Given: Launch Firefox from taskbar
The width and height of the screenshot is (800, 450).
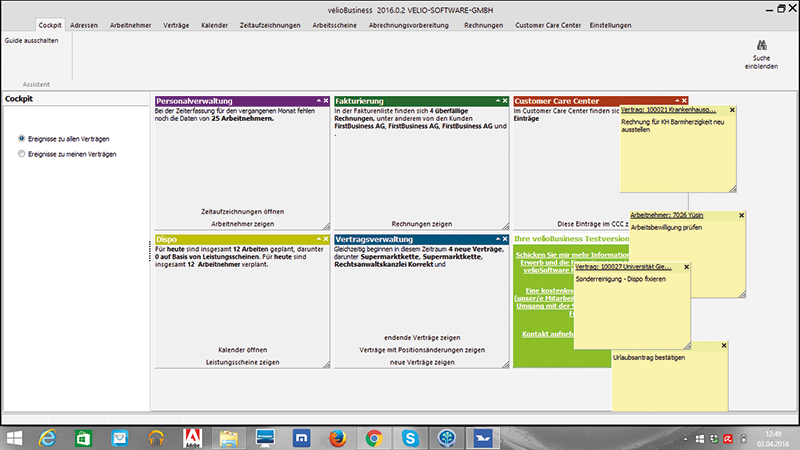Looking at the screenshot, I should coord(338,438).
